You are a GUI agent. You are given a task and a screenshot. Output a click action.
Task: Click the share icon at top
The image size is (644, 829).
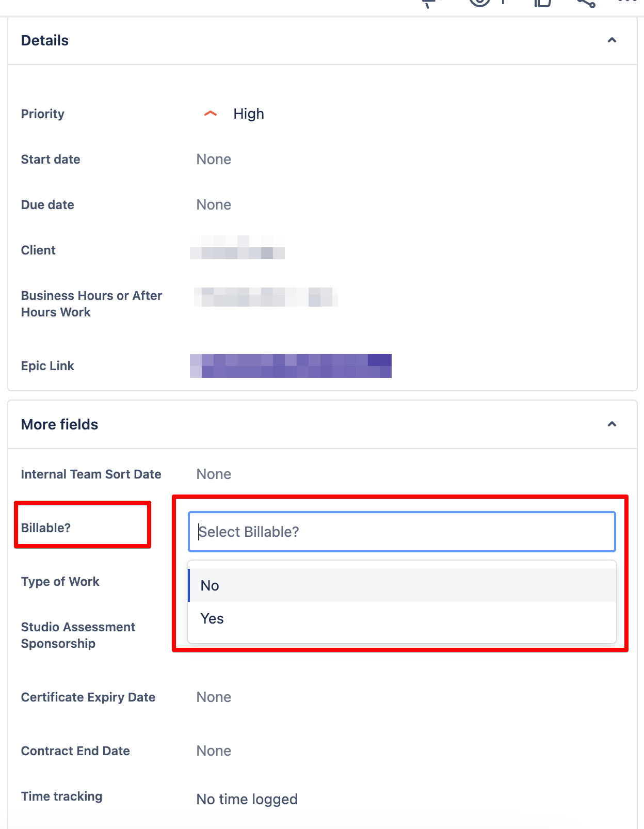pyautogui.click(x=586, y=3)
